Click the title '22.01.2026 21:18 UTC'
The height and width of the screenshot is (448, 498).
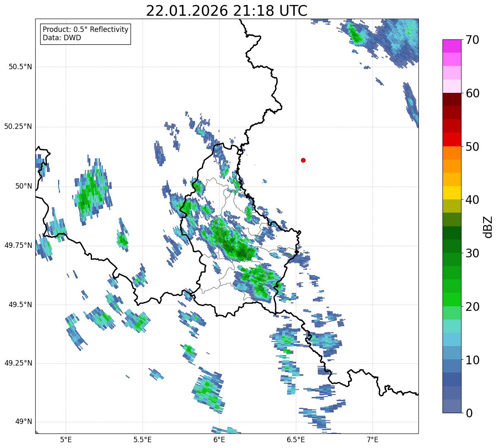[x=227, y=11]
